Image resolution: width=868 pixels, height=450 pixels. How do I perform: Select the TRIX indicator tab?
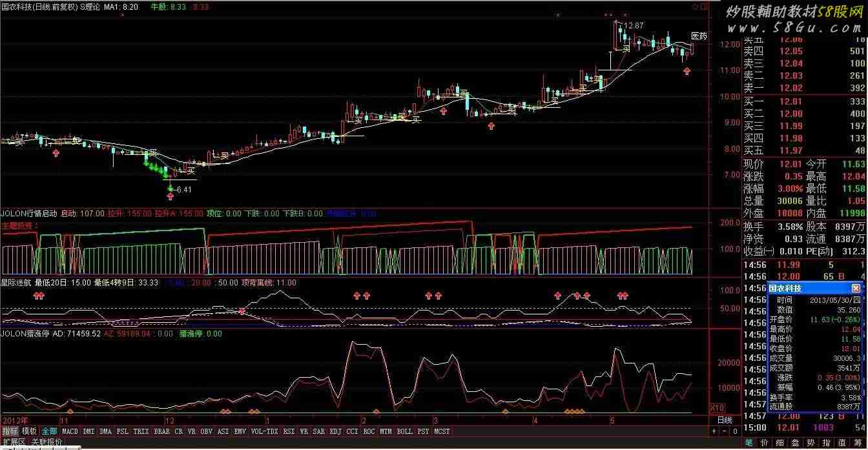coord(141,431)
